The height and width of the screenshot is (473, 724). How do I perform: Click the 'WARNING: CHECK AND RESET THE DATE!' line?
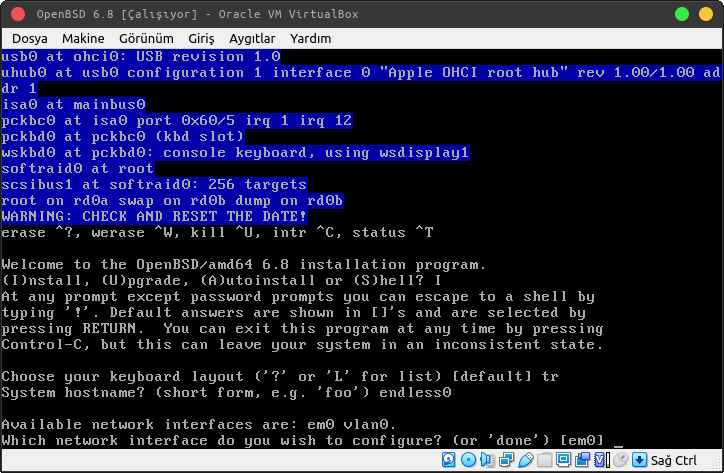154,216
